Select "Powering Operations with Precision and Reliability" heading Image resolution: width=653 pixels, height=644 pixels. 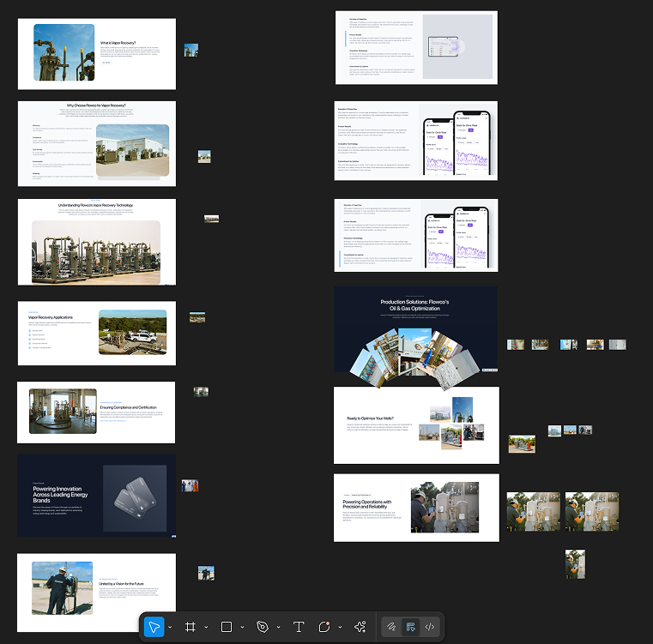pyautogui.click(x=367, y=504)
